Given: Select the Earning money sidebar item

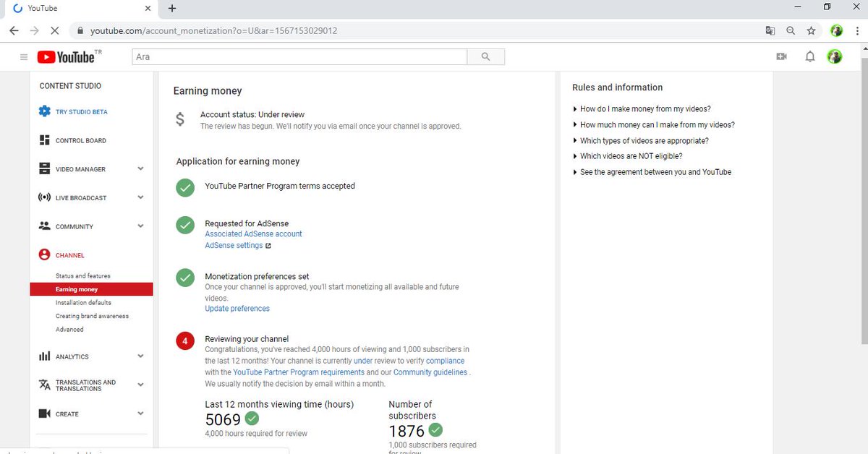Looking at the screenshot, I should pos(91,289).
